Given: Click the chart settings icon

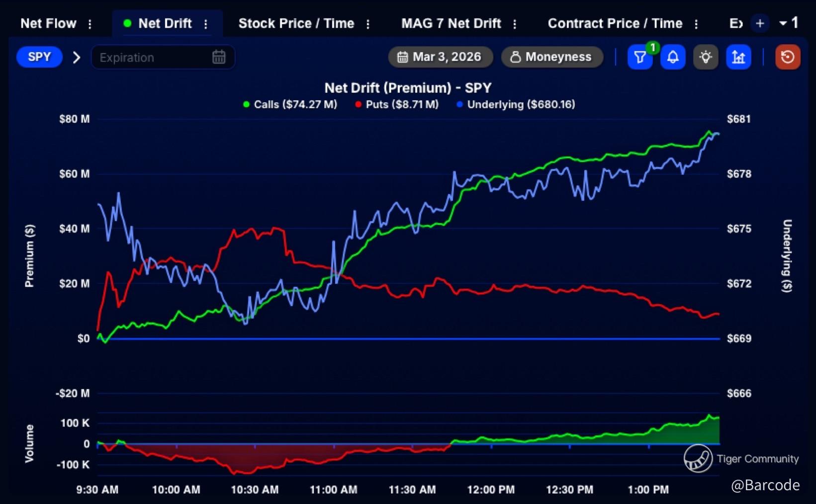Looking at the screenshot, I should 738,57.
